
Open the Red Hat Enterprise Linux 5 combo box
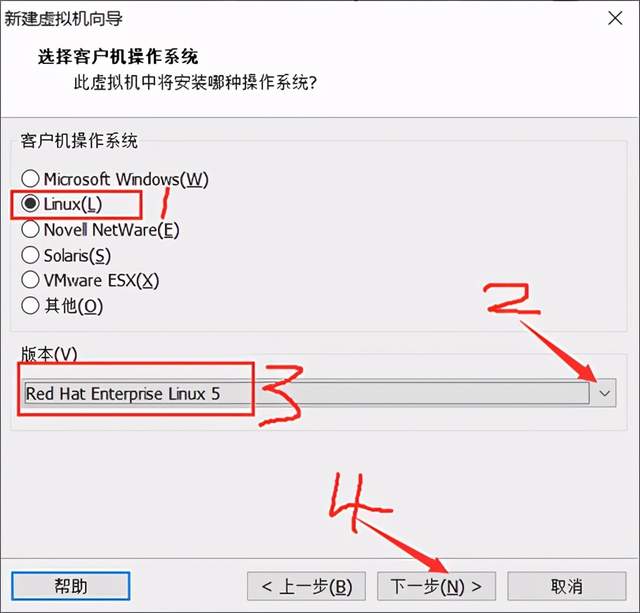[320, 393]
